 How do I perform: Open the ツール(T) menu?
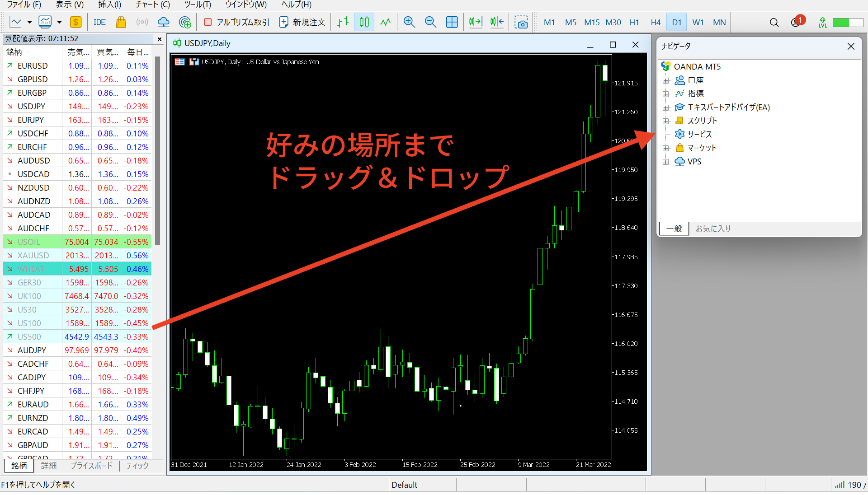click(198, 5)
